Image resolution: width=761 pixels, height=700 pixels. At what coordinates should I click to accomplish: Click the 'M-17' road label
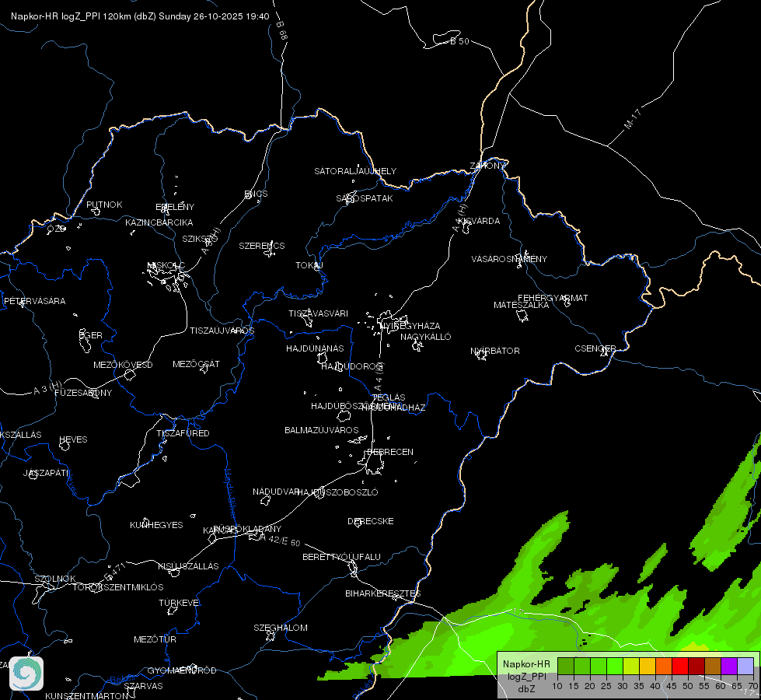click(633, 119)
